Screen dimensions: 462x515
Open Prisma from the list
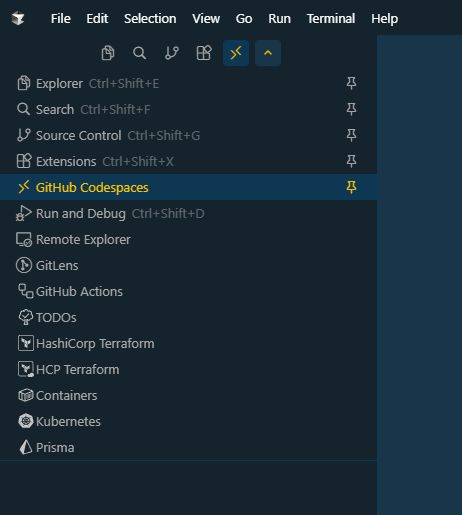click(x=188, y=447)
